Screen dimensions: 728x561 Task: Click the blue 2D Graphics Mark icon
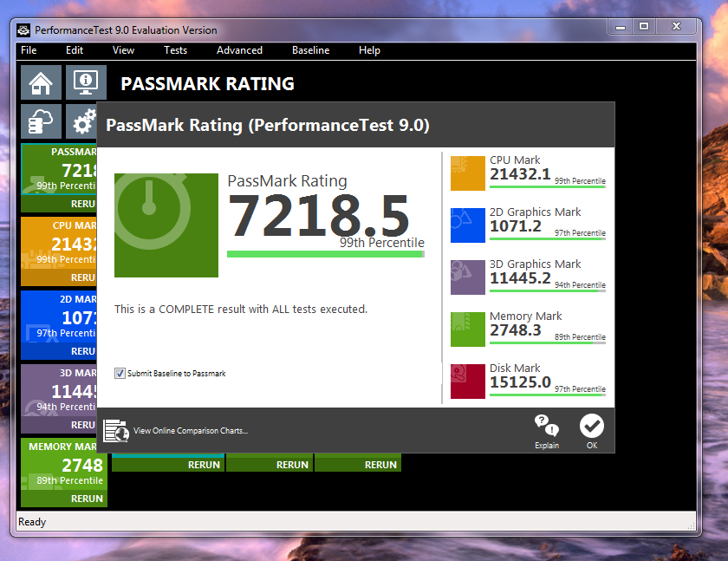click(x=467, y=225)
